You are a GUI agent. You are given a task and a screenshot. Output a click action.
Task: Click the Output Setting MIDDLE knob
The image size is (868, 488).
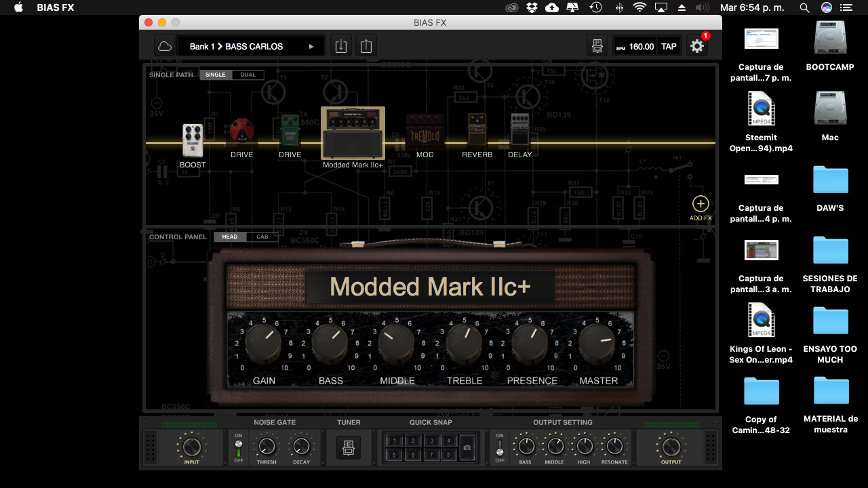point(555,447)
